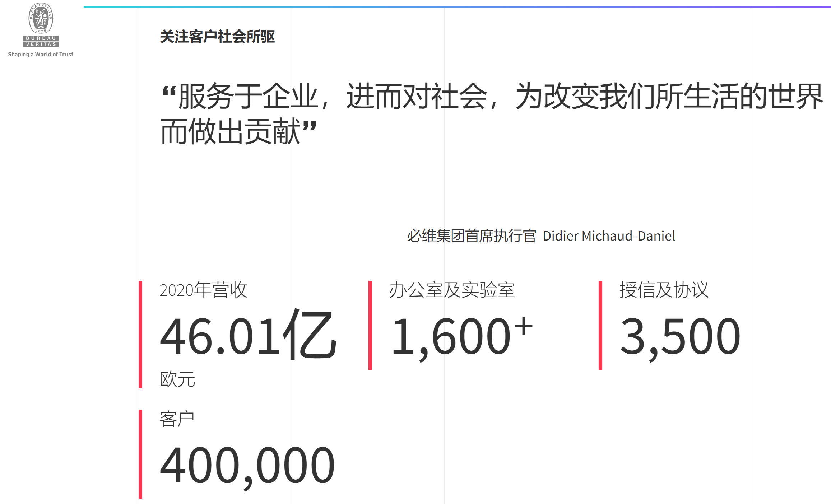Click the red bar beside 授信及协议
Screen dimensions: 831x504
(600, 325)
